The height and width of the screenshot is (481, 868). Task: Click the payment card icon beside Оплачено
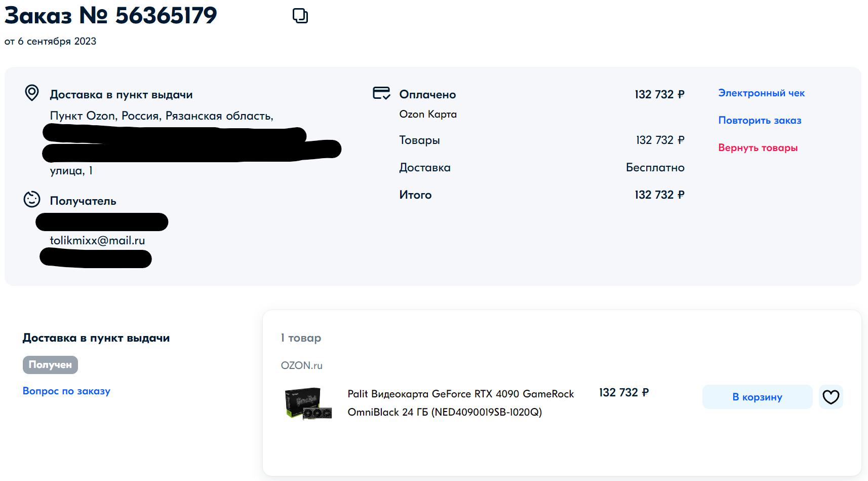(x=381, y=93)
